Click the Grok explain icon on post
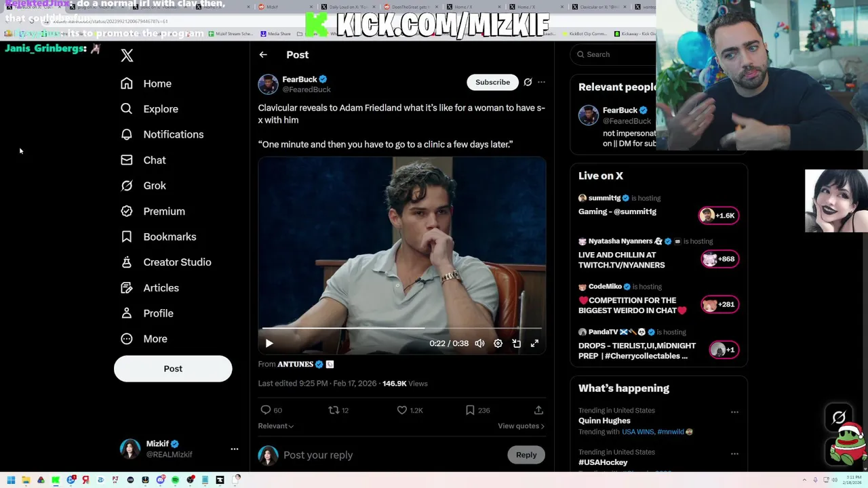Viewport: 868px width, 488px height. pyautogui.click(x=528, y=82)
